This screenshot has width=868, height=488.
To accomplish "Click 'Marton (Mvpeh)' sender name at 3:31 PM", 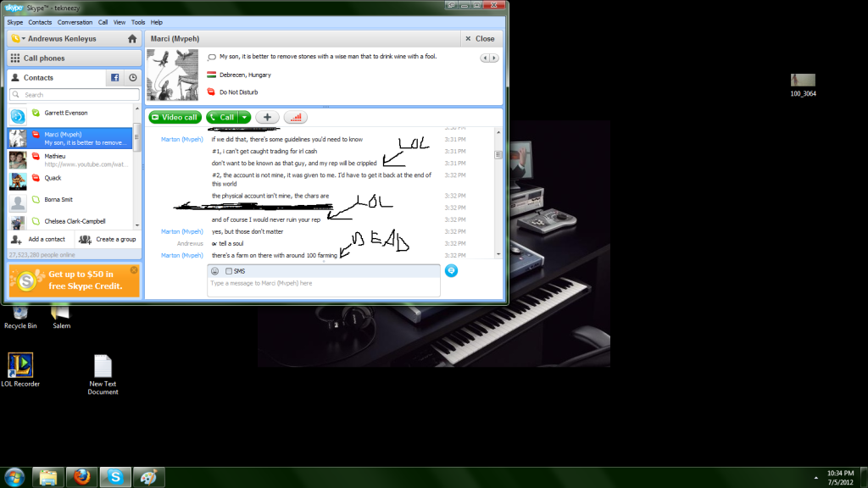I will [181, 140].
